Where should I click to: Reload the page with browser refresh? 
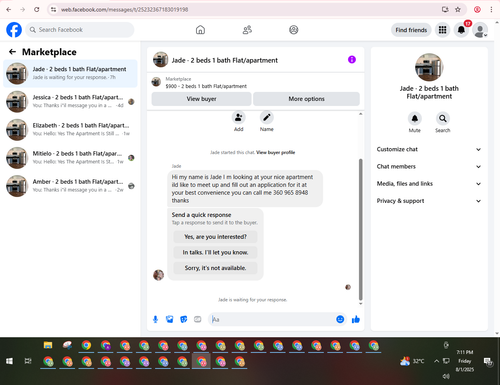coord(37,10)
